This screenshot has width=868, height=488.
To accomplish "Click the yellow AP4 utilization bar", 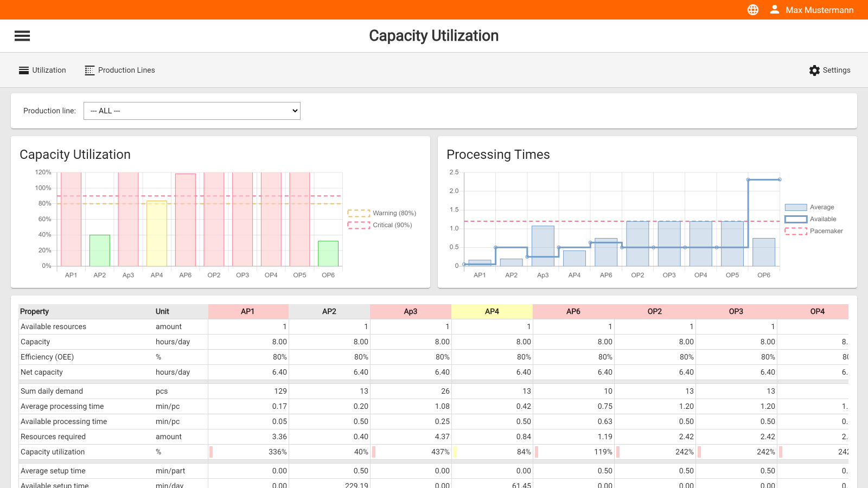I will pyautogui.click(x=157, y=233).
